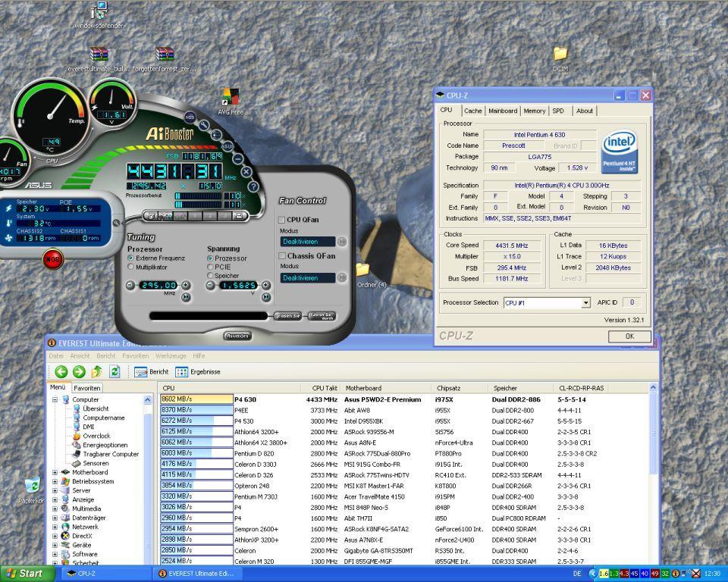Image resolution: width=728 pixels, height=582 pixels.
Task: Click the ASUS logo button in AI Booster arc
Action: click(227, 145)
